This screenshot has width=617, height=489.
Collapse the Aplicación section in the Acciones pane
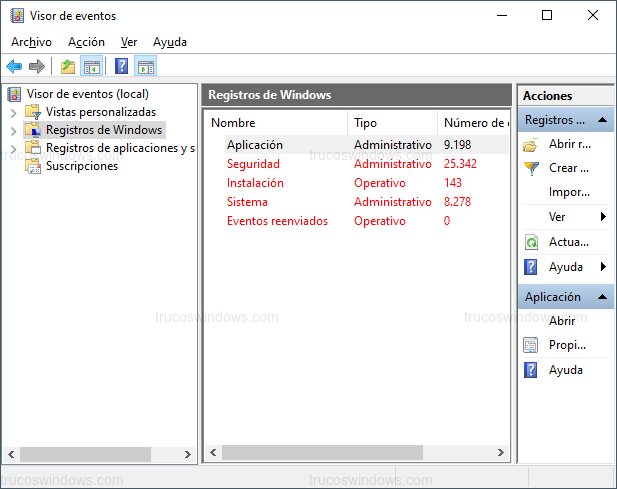click(x=603, y=297)
